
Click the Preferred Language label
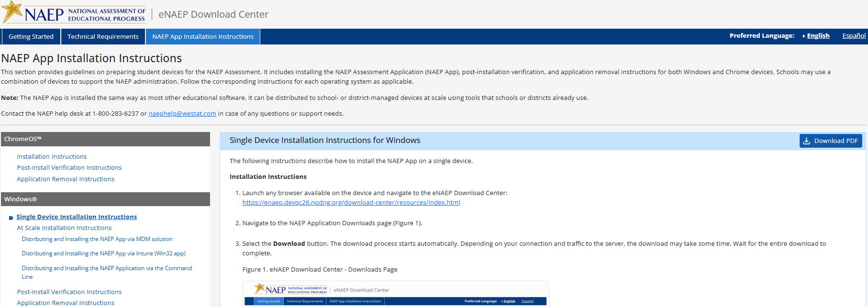pyautogui.click(x=762, y=36)
